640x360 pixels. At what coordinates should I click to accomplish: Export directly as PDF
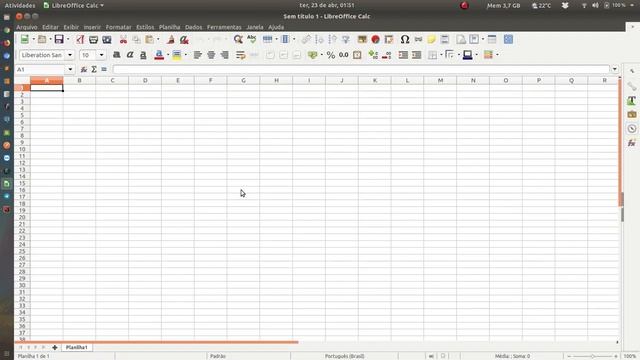pos(80,39)
